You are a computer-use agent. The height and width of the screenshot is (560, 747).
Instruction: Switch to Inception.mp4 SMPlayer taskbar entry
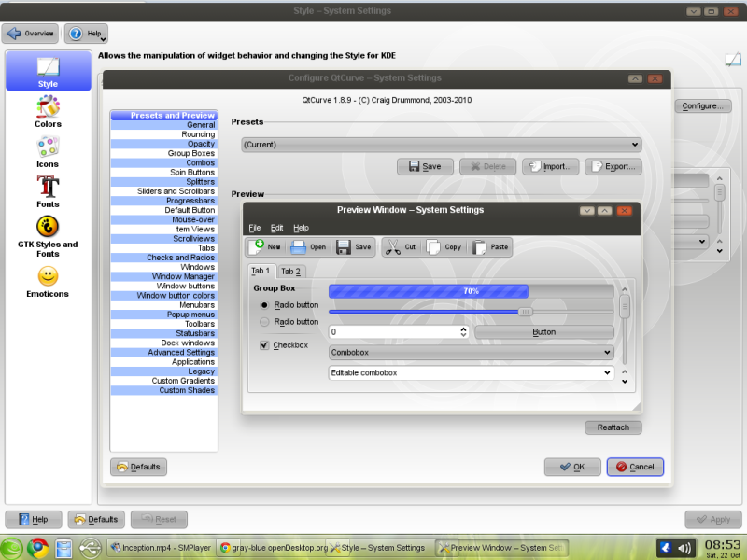(x=161, y=548)
